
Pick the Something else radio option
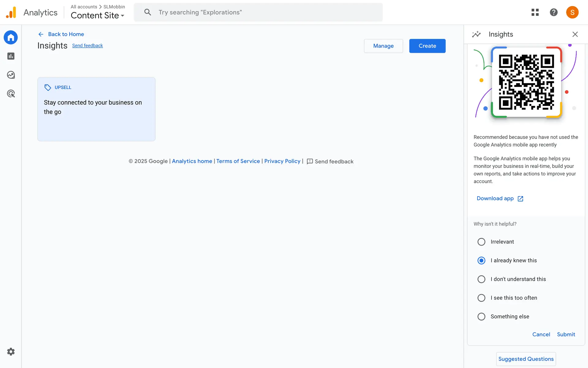tap(481, 316)
